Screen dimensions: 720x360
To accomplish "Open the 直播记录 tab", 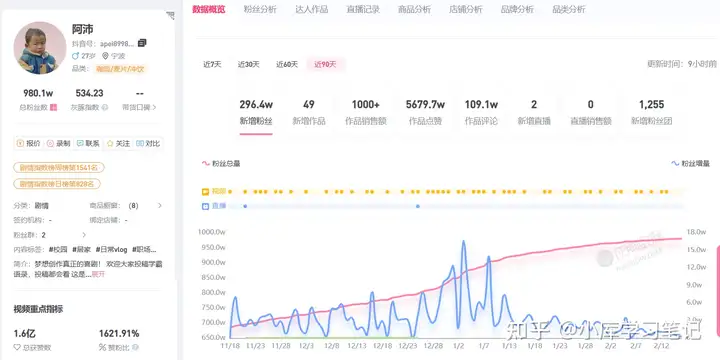I will [x=363, y=10].
